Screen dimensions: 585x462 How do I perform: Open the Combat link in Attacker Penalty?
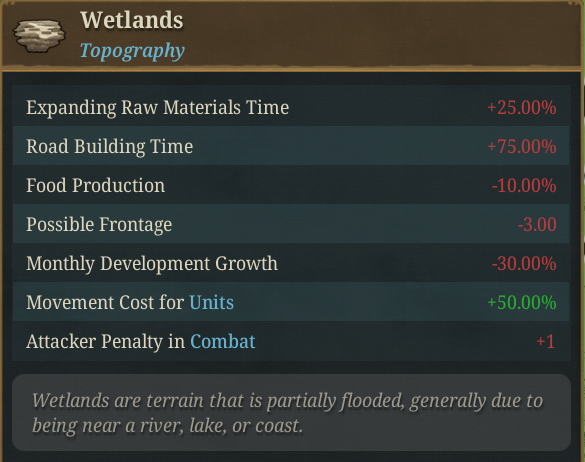tap(223, 341)
